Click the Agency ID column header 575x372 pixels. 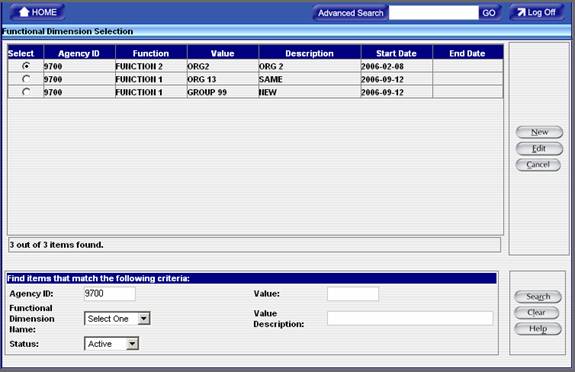[x=79, y=53]
